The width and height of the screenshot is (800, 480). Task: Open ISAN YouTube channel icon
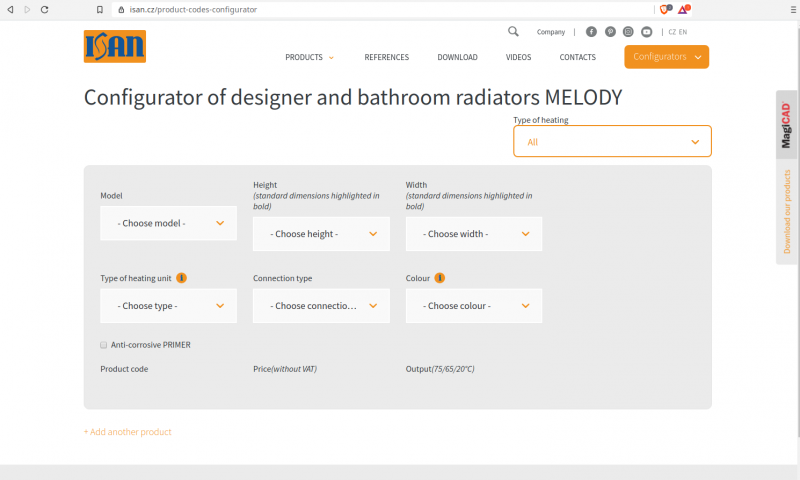pyautogui.click(x=646, y=32)
